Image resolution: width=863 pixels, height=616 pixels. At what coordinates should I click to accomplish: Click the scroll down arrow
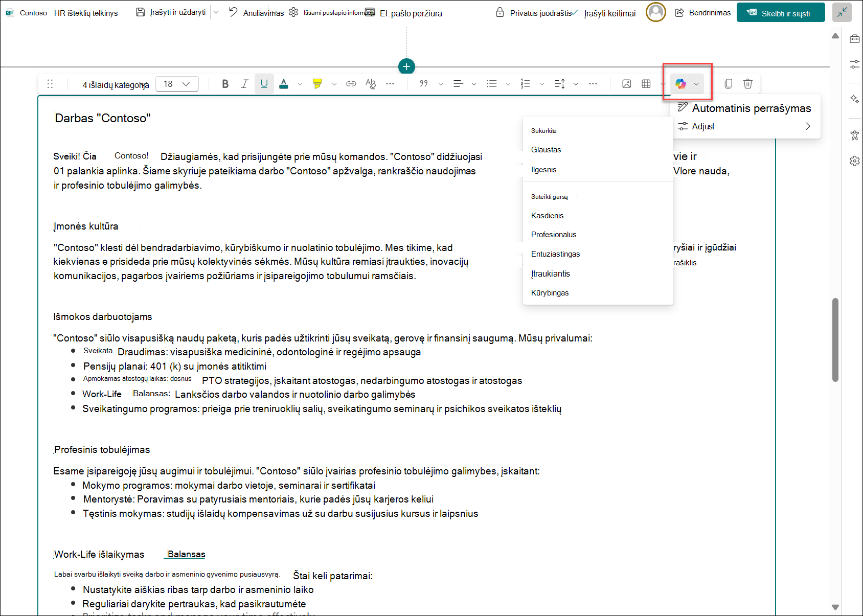(835, 607)
